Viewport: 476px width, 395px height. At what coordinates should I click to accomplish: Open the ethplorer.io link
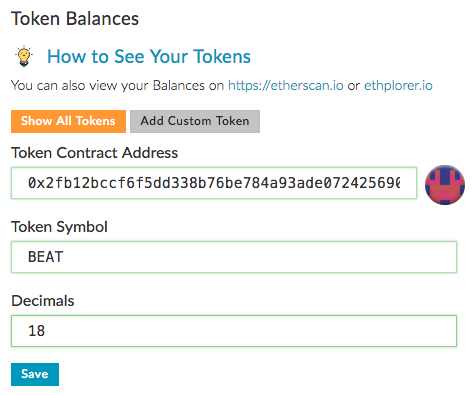point(398,86)
